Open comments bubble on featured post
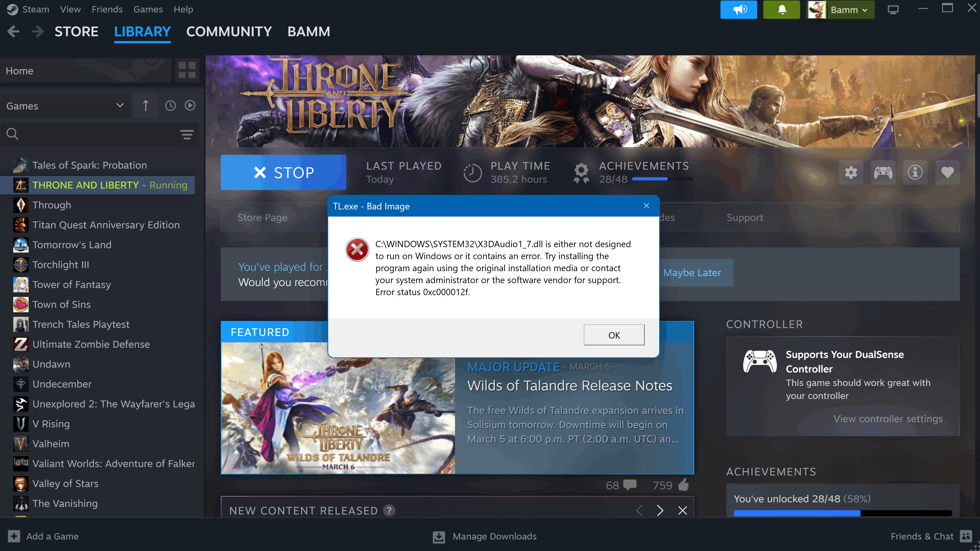 pyautogui.click(x=630, y=485)
